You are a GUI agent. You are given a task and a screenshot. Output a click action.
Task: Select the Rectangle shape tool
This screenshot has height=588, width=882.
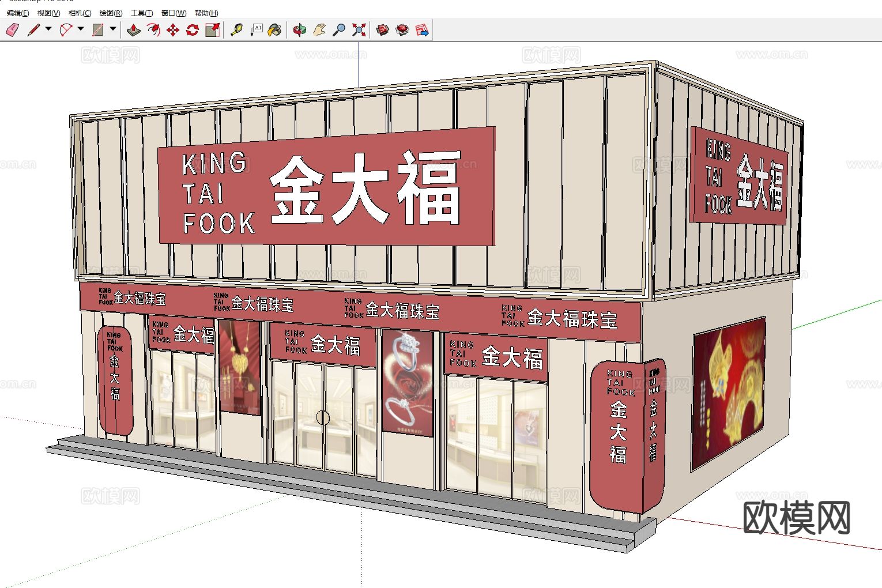(x=98, y=29)
